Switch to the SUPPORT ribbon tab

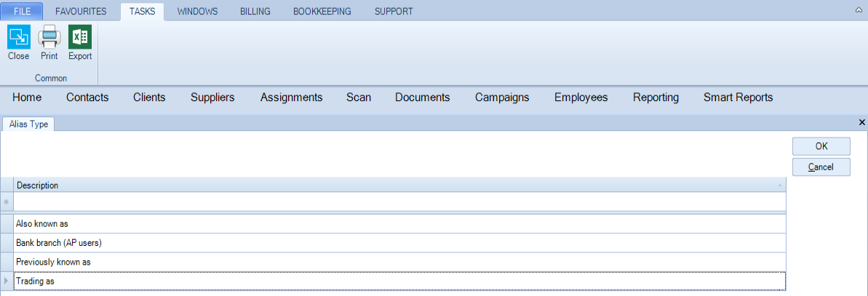pyautogui.click(x=394, y=11)
